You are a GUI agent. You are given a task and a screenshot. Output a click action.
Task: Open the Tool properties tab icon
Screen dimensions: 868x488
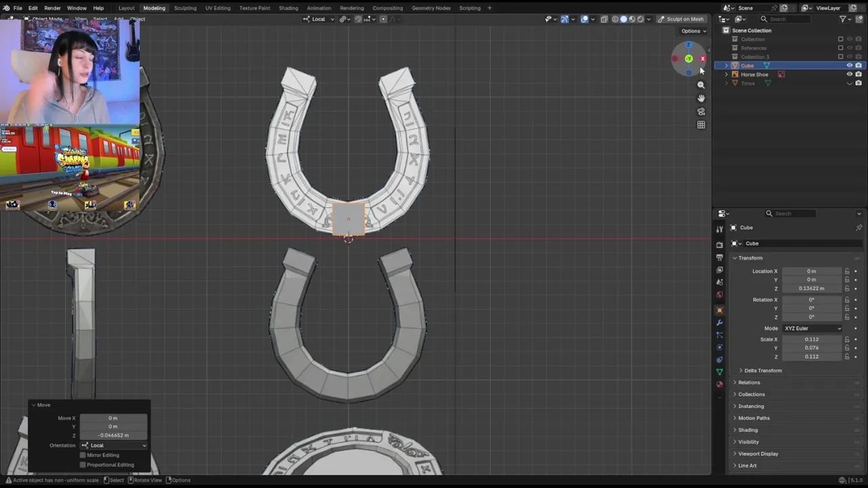tap(719, 230)
